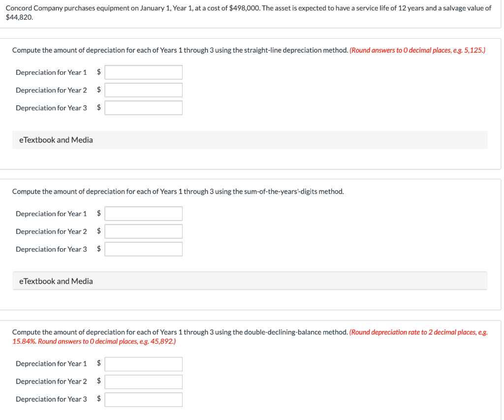Click red rounding note mentioning 15.84%
Screen dimensions: 504x420
pos(250,337)
